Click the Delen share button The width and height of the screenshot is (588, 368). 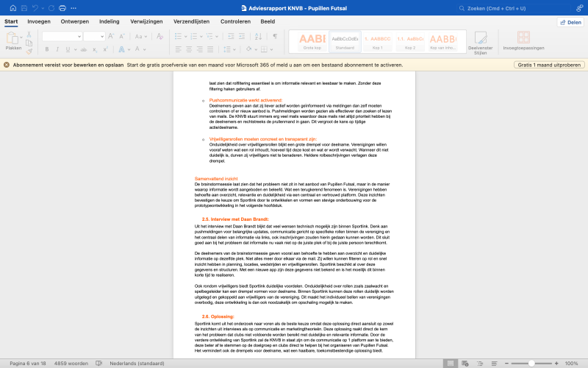pyautogui.click(x=570, y=22)
